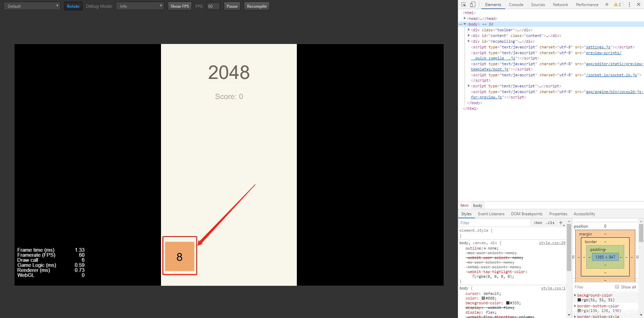Click the rgb(51, 51, 51) computed swatch

(x=579, y=300)
